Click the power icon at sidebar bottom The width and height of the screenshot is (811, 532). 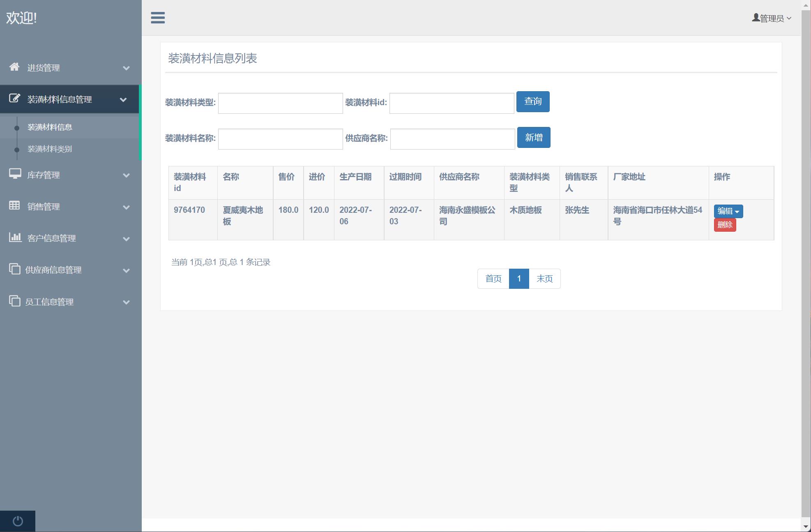(18, 521)
